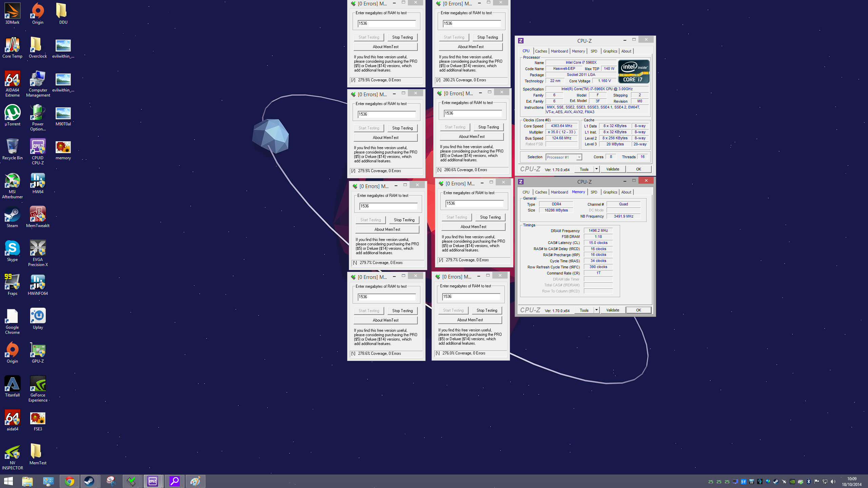The image size is (868, 488).
Task: Select the Computer Management desktop shortcut
Action: [38, 84]
